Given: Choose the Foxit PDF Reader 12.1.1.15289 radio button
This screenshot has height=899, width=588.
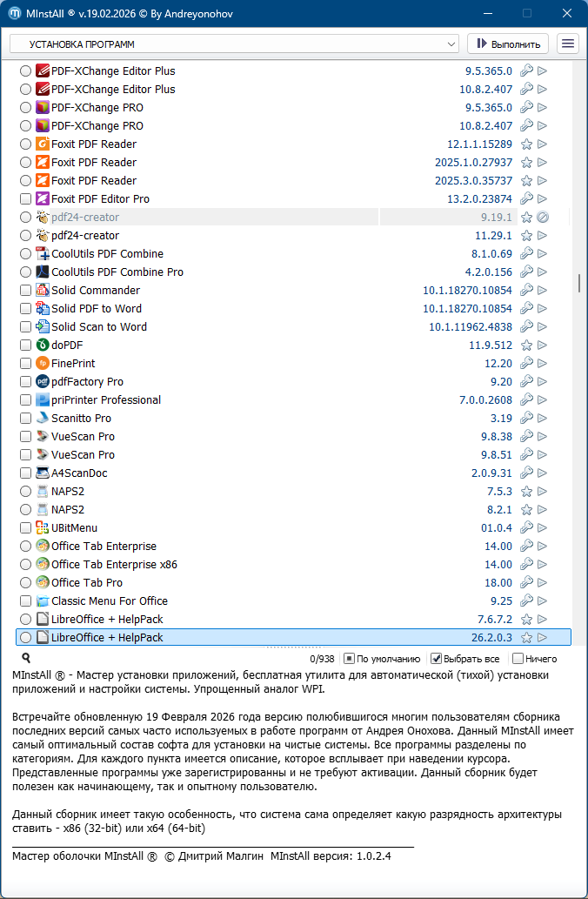Looking at the screenshot, I should tap(25, 144).
